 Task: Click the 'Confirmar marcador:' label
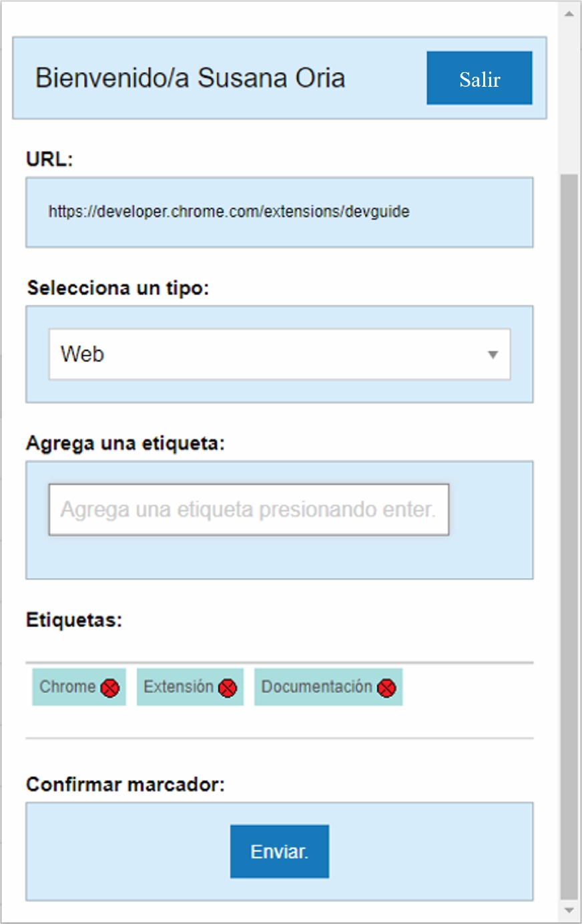tap(125, 784)
